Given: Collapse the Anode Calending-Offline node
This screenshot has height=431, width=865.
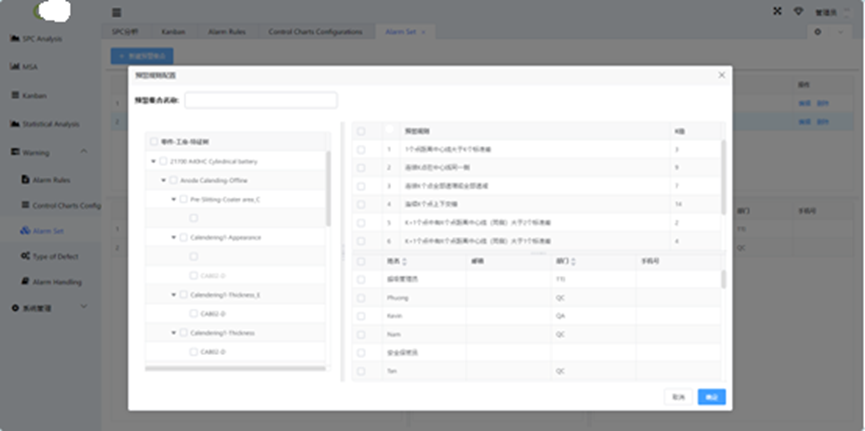Looking at the screenshot, I should point(163,180).
